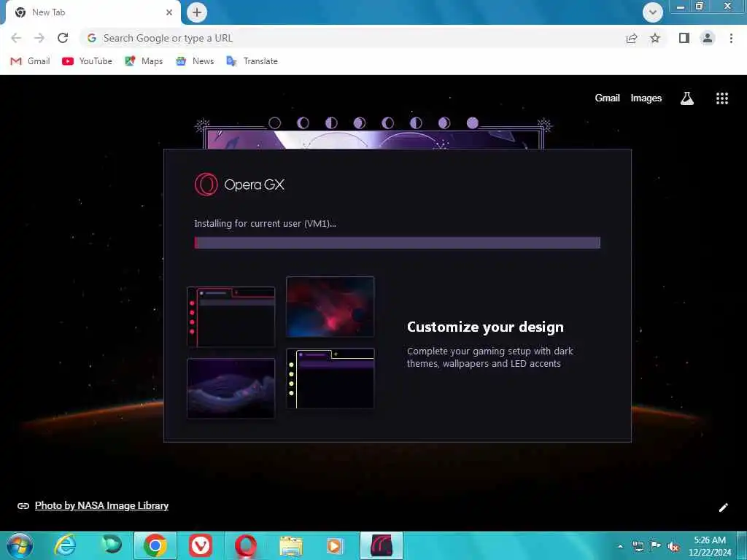The image size is (747, 560).
Task: Open Opera from taskbar
Action: click(245, 545)
